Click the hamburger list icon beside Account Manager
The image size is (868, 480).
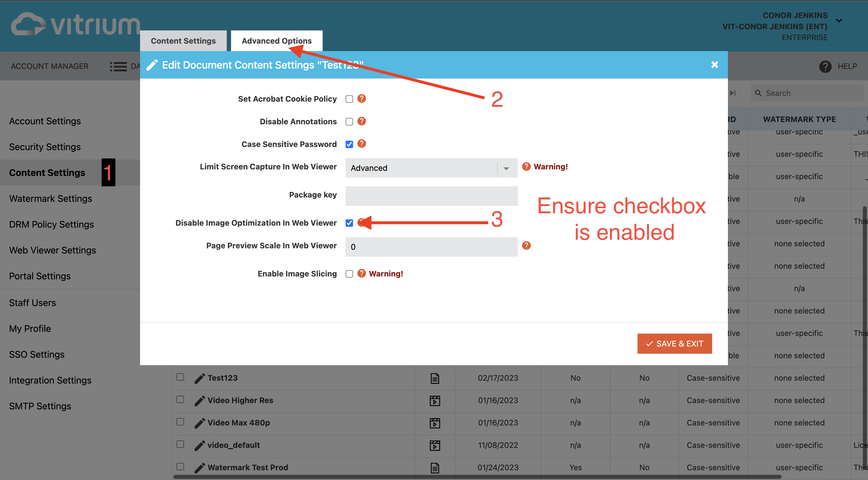[x=118, y=66]
